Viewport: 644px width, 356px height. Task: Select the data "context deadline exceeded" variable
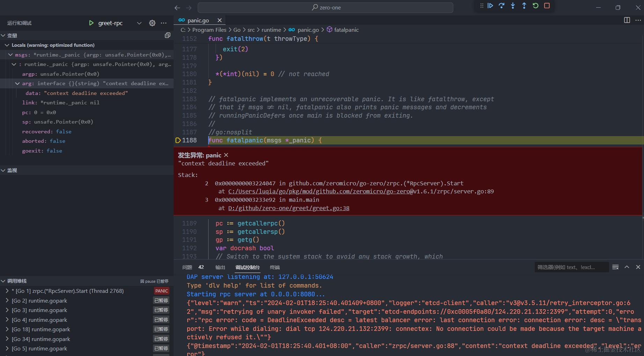coord(87,93)
